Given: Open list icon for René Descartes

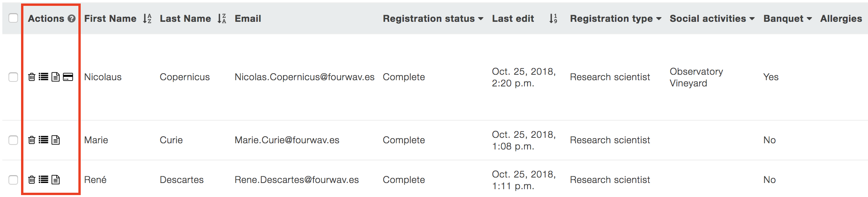Looking at the screenshot, I should 44,180.
